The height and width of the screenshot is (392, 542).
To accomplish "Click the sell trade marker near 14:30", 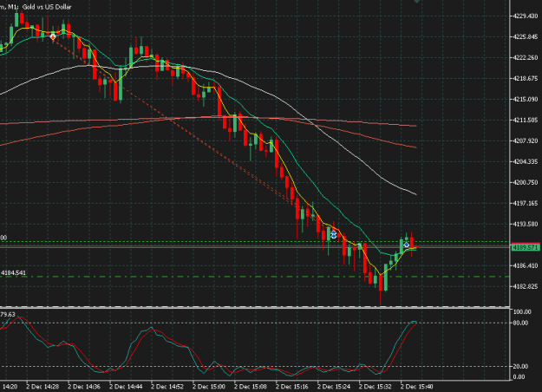I will pyautogui.click(x=53, y=36).
